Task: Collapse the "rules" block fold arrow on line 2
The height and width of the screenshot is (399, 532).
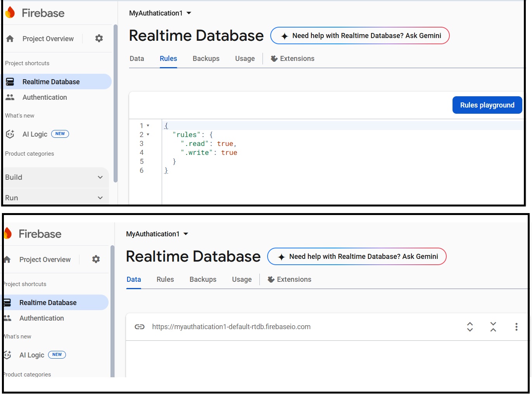Action: click(x=148, y=135)
